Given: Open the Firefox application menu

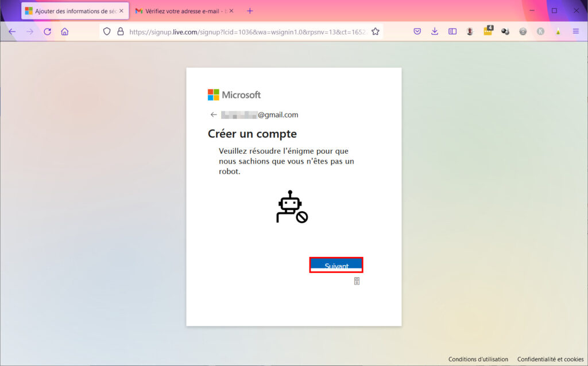Looking at the screenshot, I should coord(576,32).
